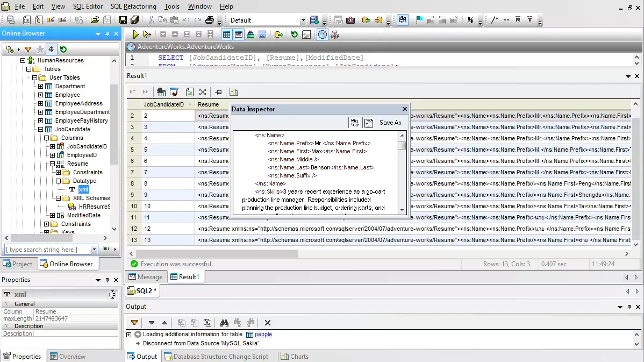
Task: Click the binoculars Find icon in Result1
Action: [161, 92]
